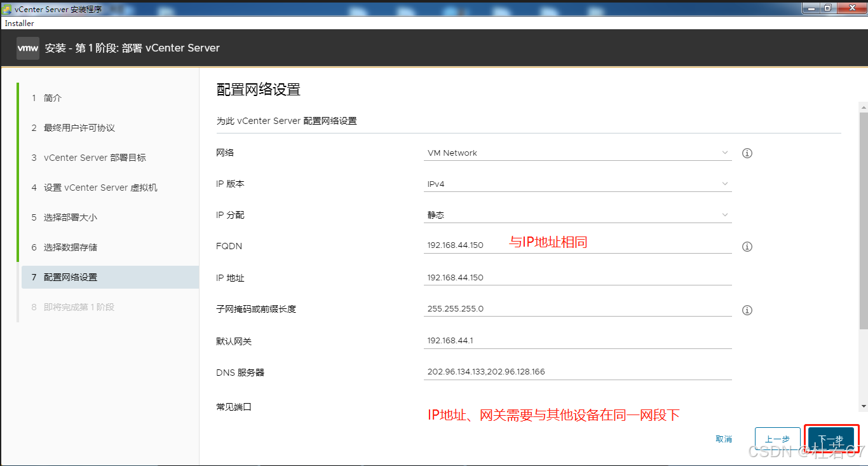Show FQDN info tooltip icon
Viewport: 868px width, 466px height.
(x=747, y=247)
